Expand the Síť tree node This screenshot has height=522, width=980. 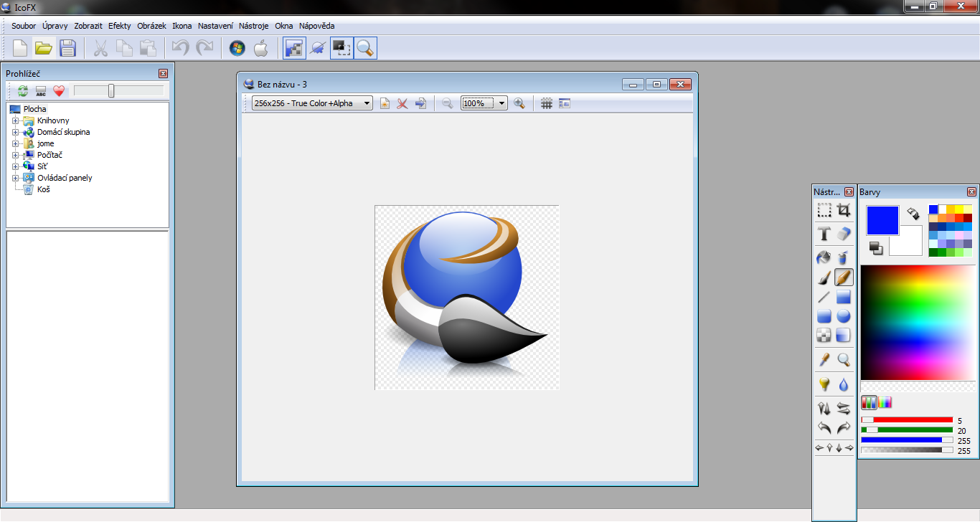point(16,166)
